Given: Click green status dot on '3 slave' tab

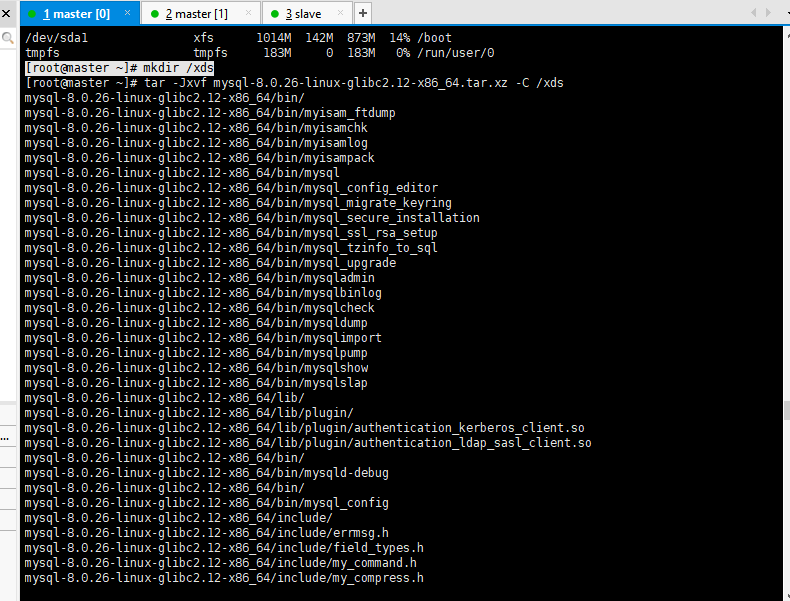Looking at the screenshot, I should click(275, 14).
